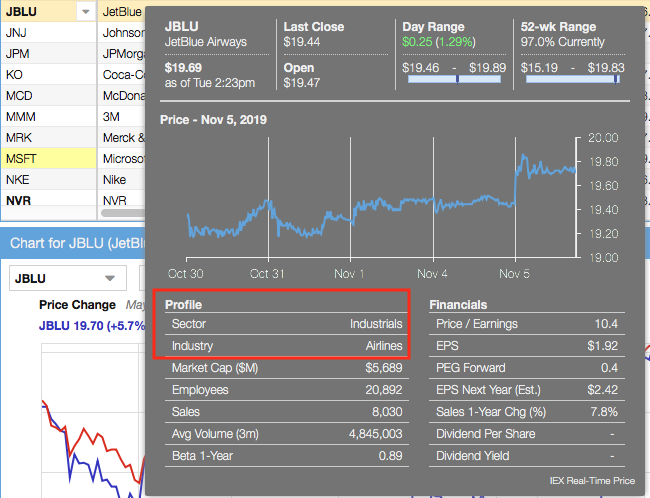
Task: Select the highlighted MSFT ticker cell
Action: pos(49,159)
